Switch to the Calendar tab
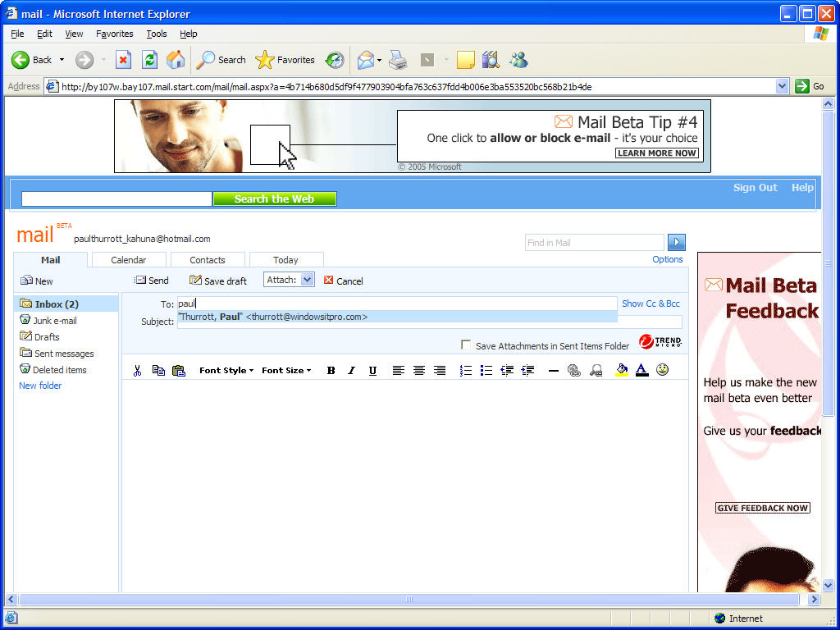The image size is (840, 630). (129, 260)
